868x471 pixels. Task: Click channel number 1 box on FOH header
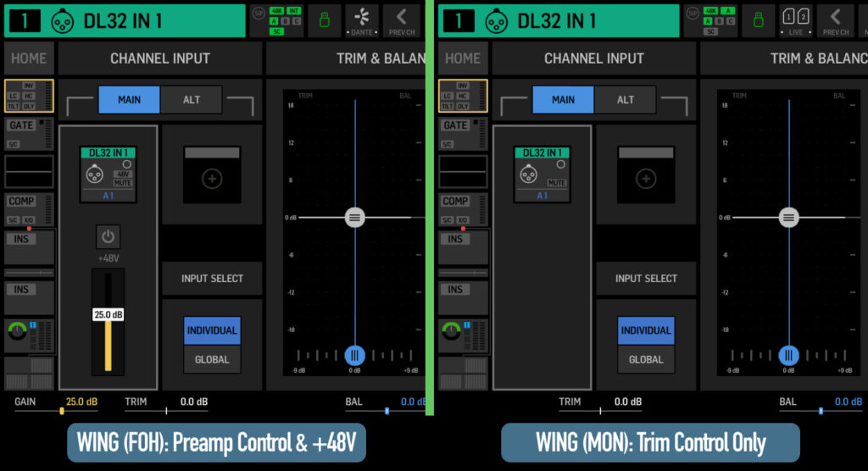pos(24,21)
